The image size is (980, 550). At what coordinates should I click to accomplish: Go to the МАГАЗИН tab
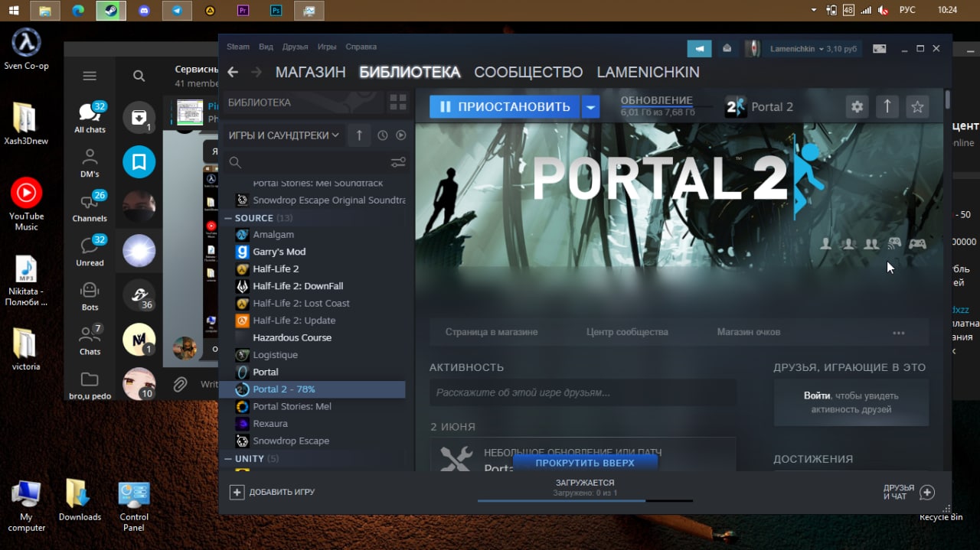pyautogui.click(x=310, y=72)
